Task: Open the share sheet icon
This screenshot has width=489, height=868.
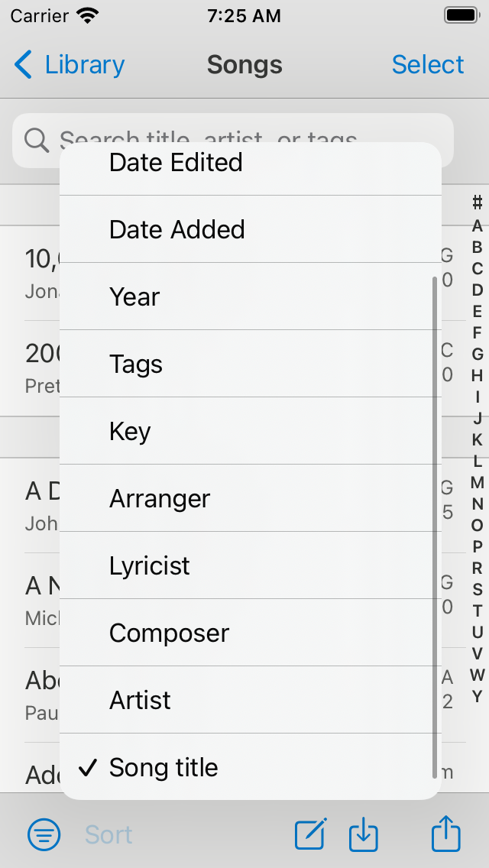Action: 445,834
